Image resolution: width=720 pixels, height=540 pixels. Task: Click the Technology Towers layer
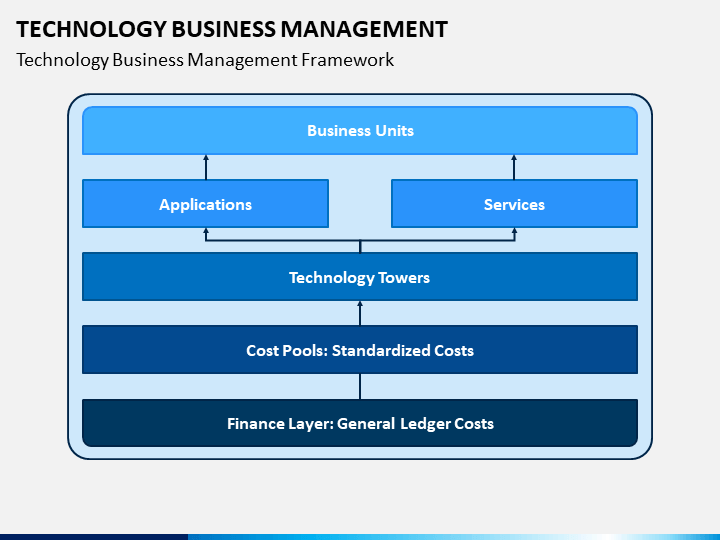pos(360,276)
